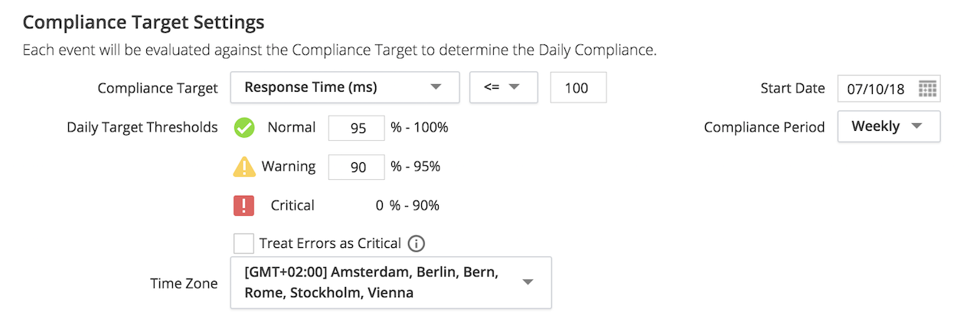
Task: Click the Treat Errors as Critical label text
Action: tap(330, 243)
